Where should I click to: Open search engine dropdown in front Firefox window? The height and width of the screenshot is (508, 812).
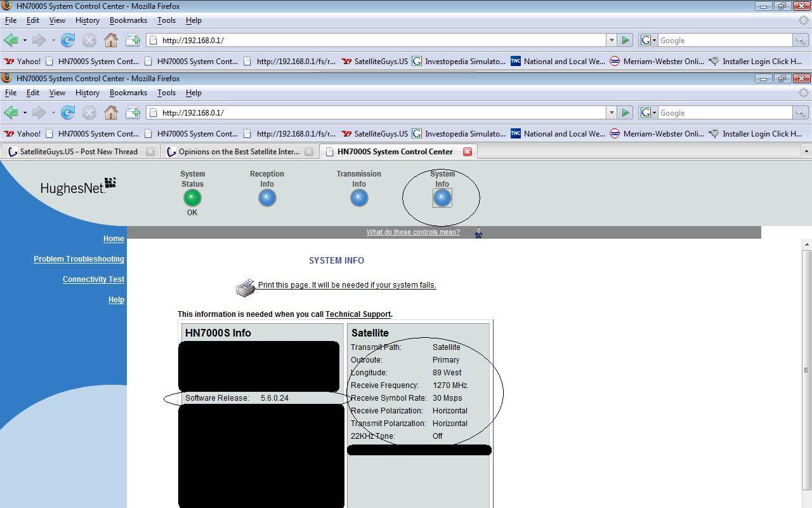(x=648, y=112)
